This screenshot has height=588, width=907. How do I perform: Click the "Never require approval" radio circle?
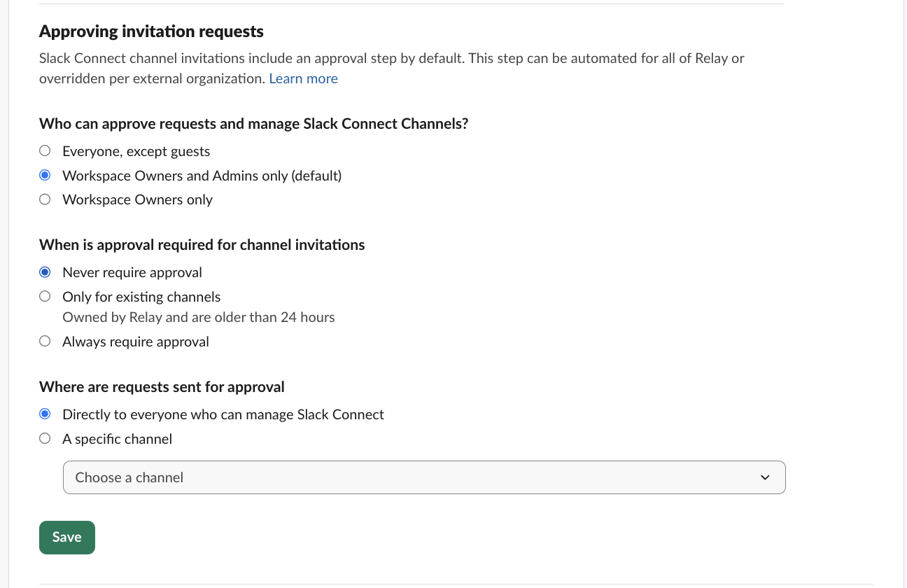(x=45, y=272)
